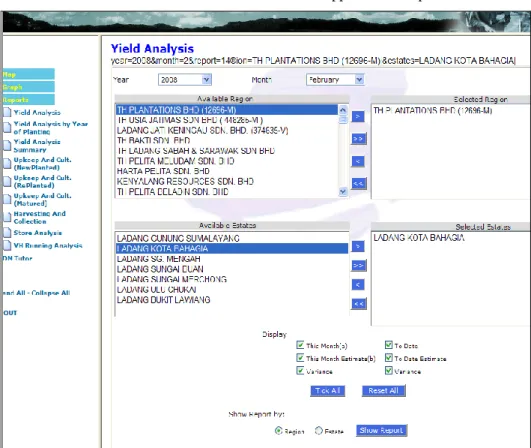Click document icon beside Upkeep And Cult. (NewPlanted)

coord(7,163)
